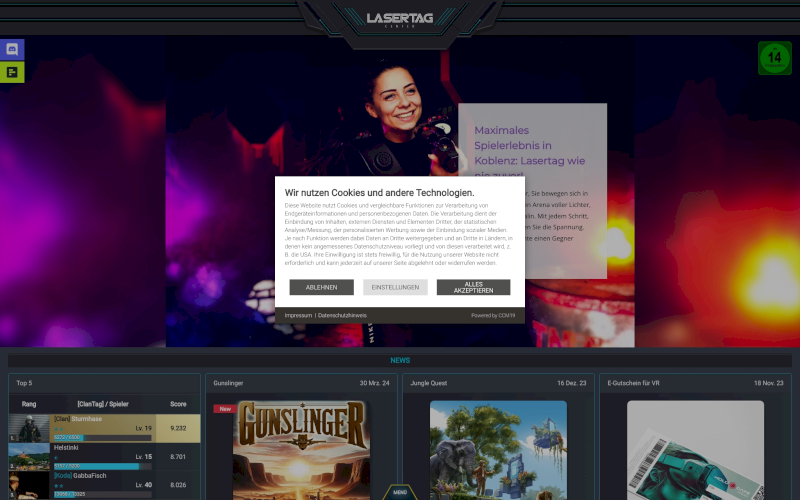Open the Discord icon in the sidebar
800x500 pixels.
(x=11, y=49)
